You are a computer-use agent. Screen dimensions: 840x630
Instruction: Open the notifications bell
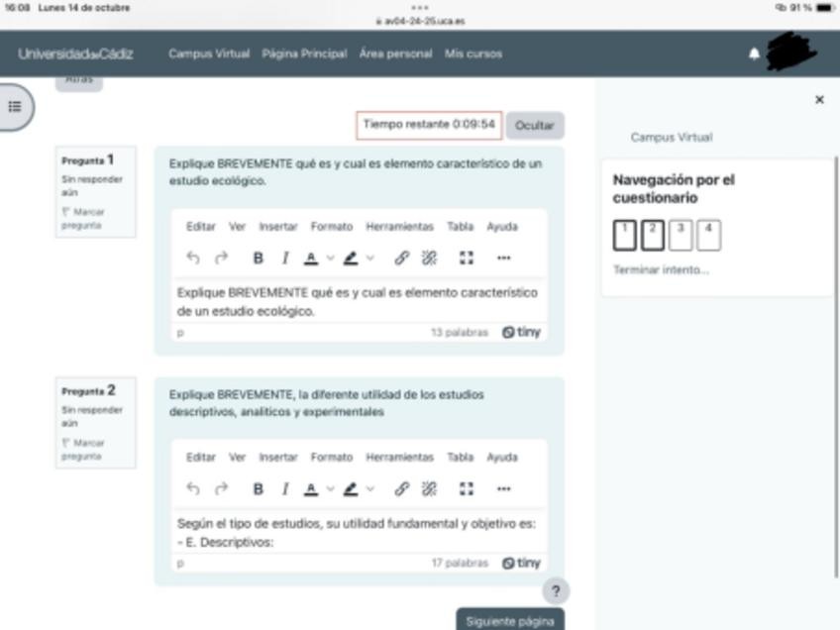coord(754,53)
